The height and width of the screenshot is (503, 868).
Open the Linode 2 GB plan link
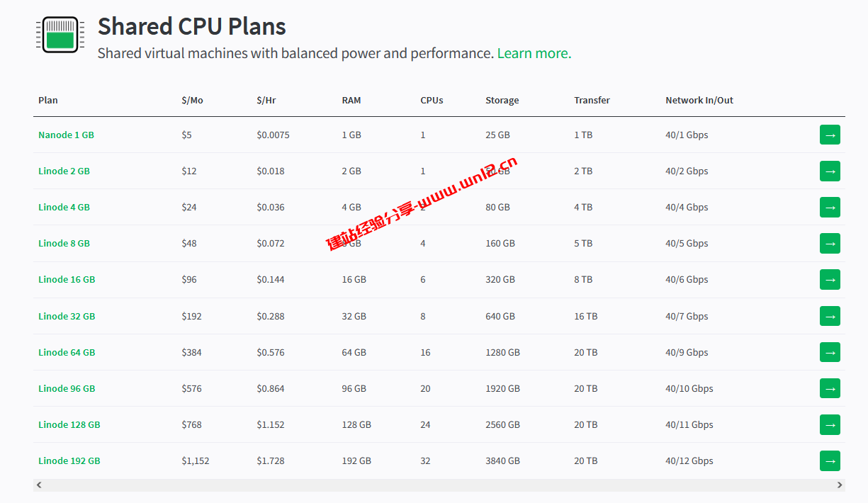(64, 171)
